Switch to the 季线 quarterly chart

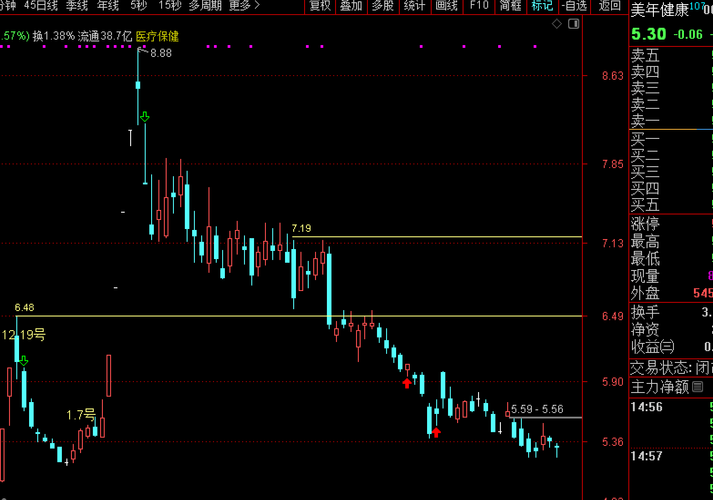[x=77, y=5]
